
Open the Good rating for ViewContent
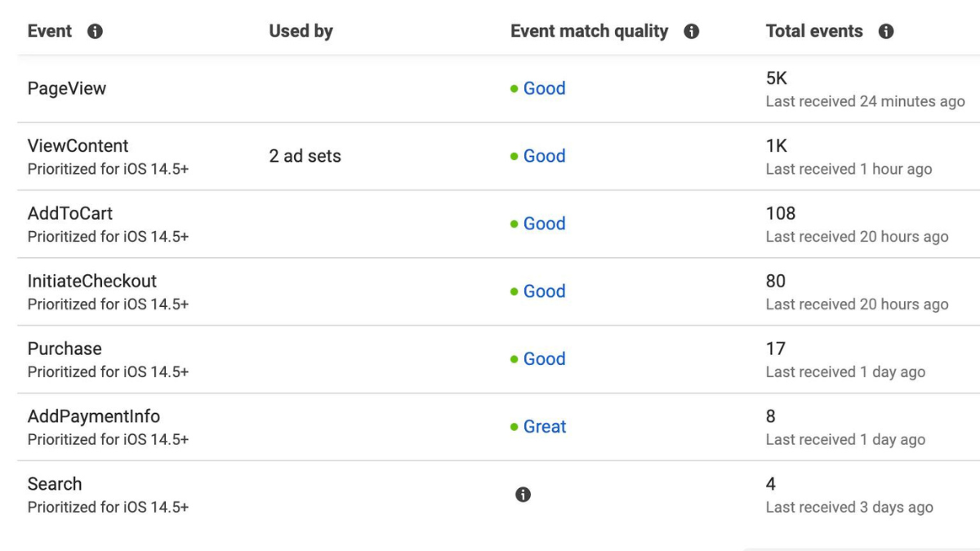tap(544, 156)
